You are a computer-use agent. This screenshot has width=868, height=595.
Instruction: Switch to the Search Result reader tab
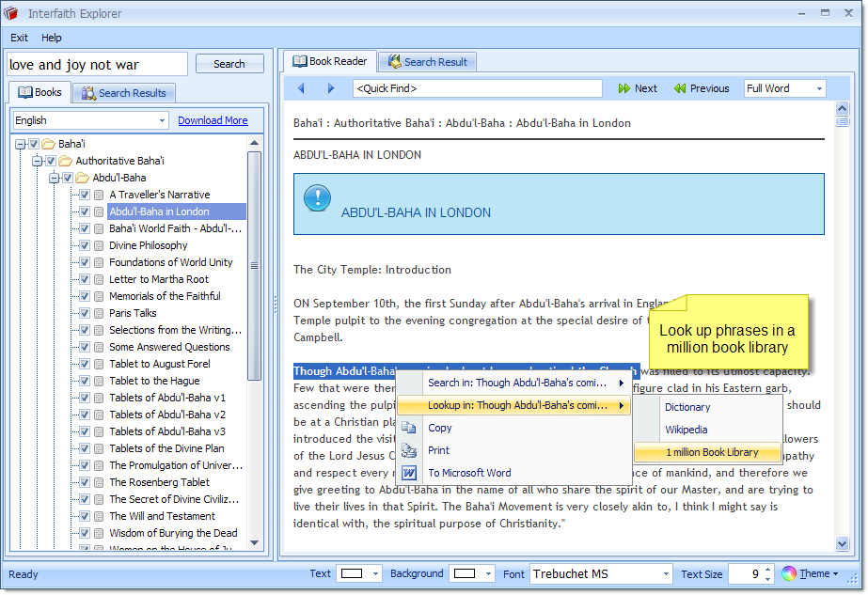point(427,62)
